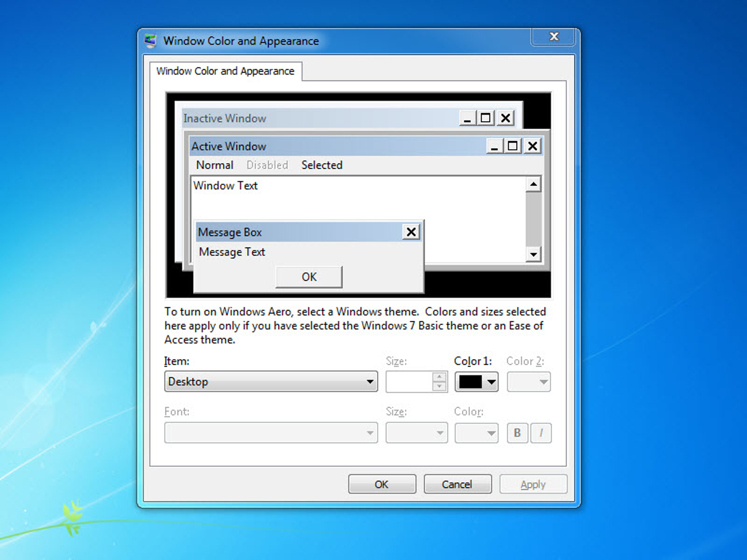The width and height of the screenshot is (747, 560).
Task: Click Selected menu item in preview
Action: click(322, 165)
